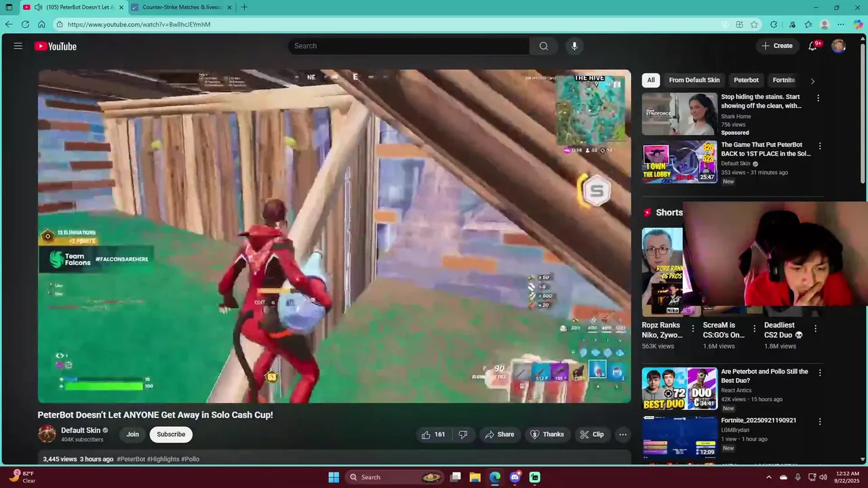Show hidden system tray icons

pyautogui.click(x=768, y=477)
